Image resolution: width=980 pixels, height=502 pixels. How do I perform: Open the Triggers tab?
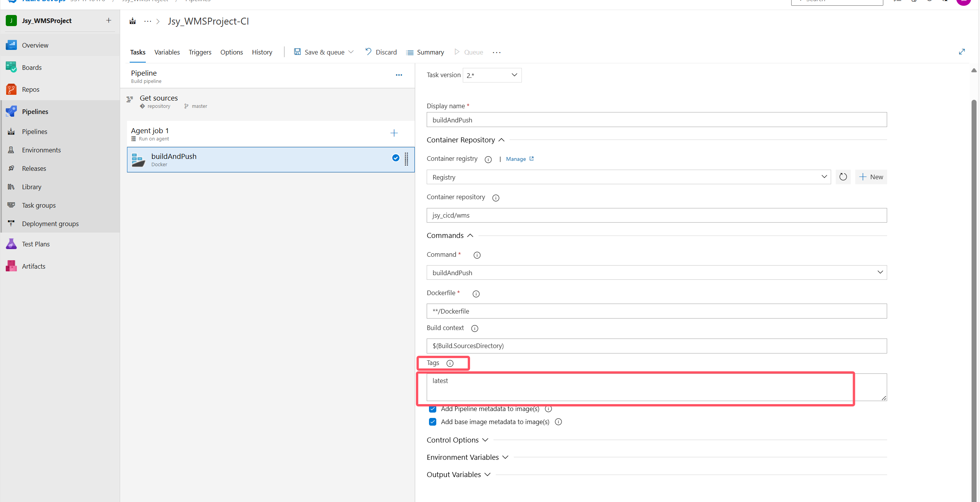pyautogui.click(x=200, y=52)
